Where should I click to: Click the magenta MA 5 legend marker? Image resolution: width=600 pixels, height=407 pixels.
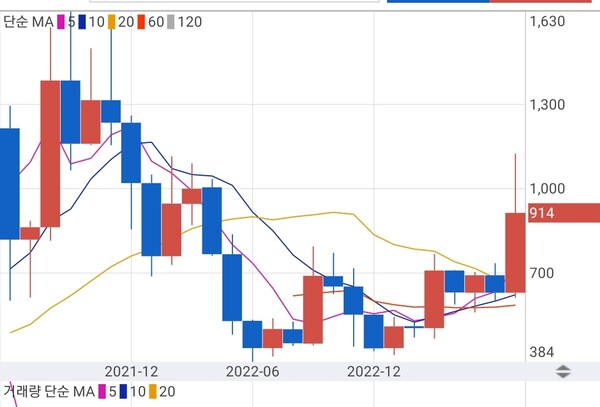[x=62, y=21]
